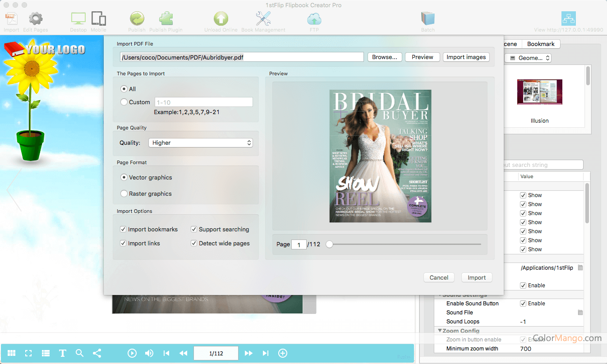Click the Preview button
Viewport: 607px width, 364px height.
(x=423, y=57)
